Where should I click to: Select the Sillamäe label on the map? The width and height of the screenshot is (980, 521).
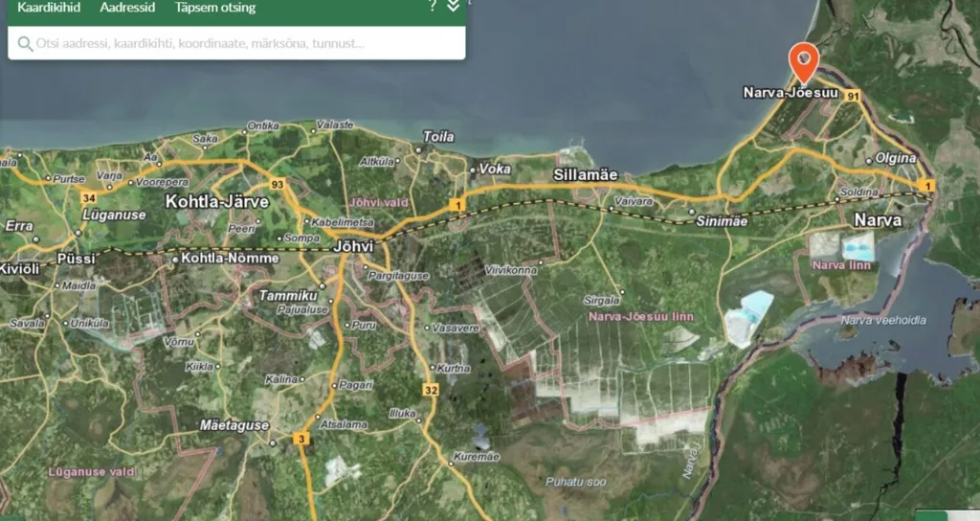point(586,175)
